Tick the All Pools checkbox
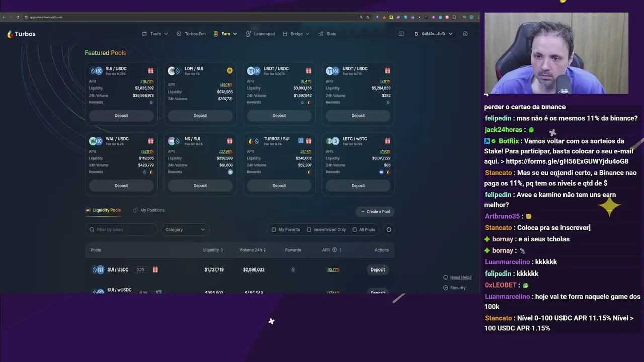Image resolution: width=644 pixels, height=362 pixels. click(x=354, y=230)
